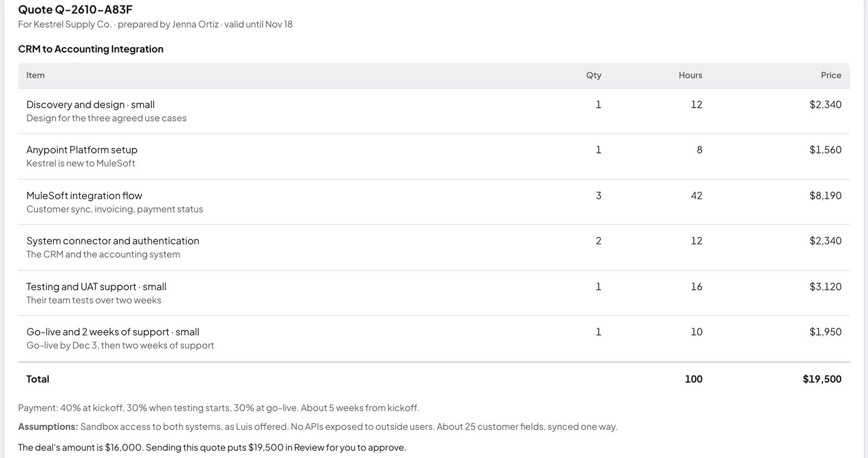
Task: Click the Price column header
Action: click(831, 75)
